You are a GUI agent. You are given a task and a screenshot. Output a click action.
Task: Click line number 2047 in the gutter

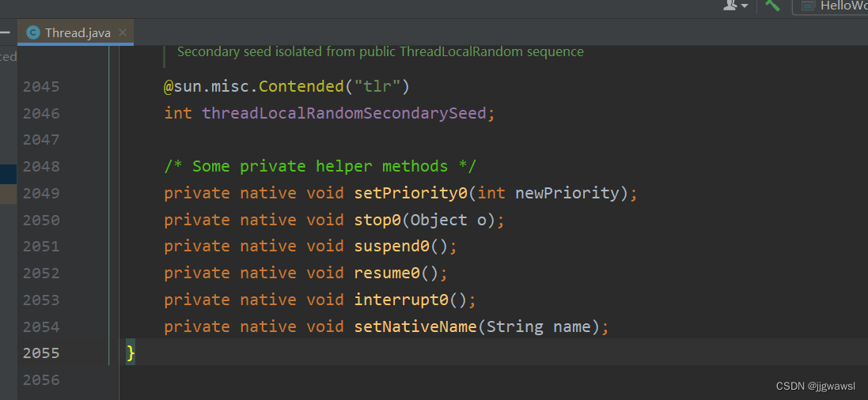pyautogui.click(x=41, y=140)
